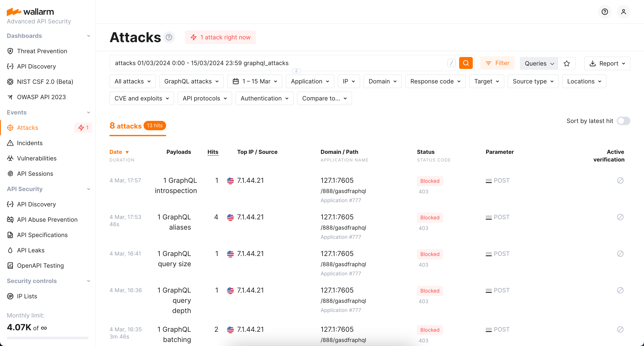The height and width of the screenshot is (346, 644).
Task: Click inside the attacks search query field
Action: 275,63
